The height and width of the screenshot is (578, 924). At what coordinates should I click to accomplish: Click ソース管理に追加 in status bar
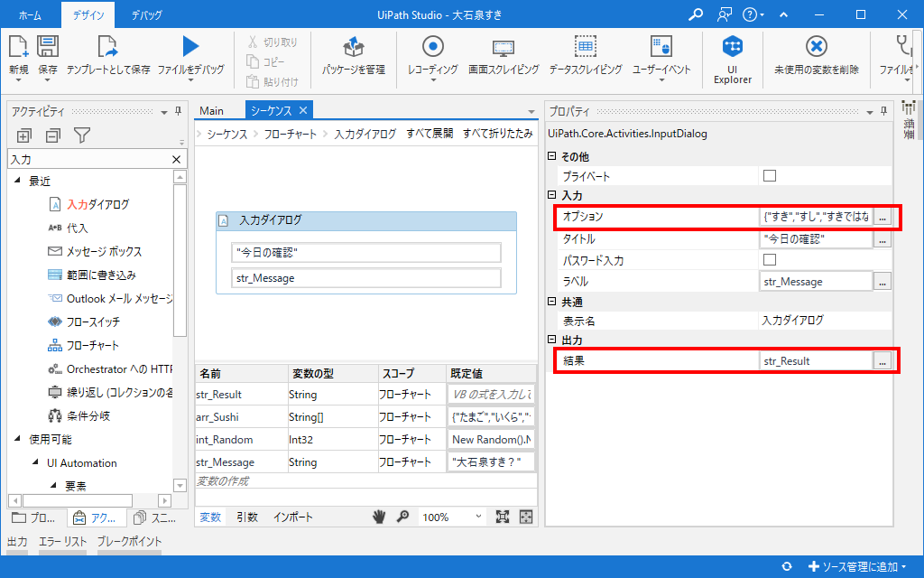point(857,566)
